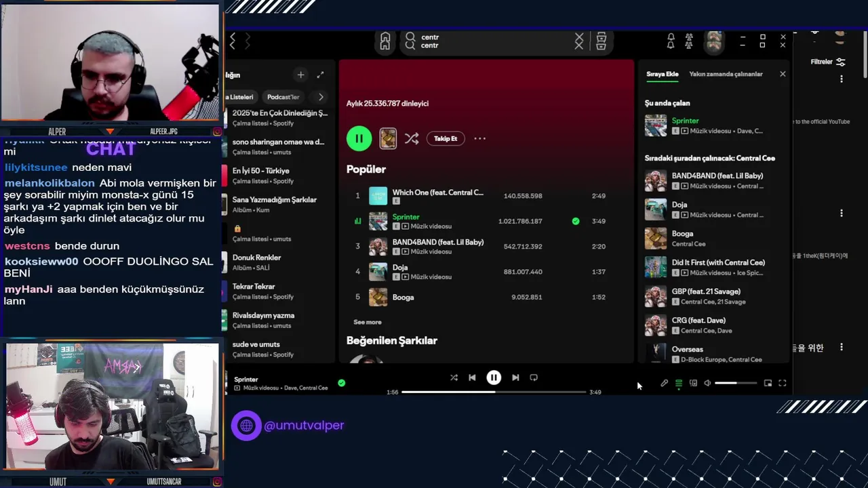The image size is (868, 488).
Task: Go to the previous track
Action: 472,378
